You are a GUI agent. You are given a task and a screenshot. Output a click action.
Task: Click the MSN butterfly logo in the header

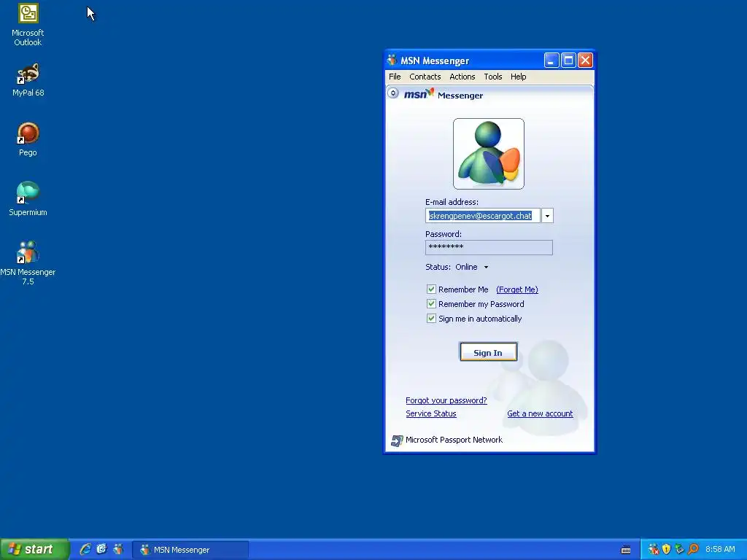click(x=419, y=94)
